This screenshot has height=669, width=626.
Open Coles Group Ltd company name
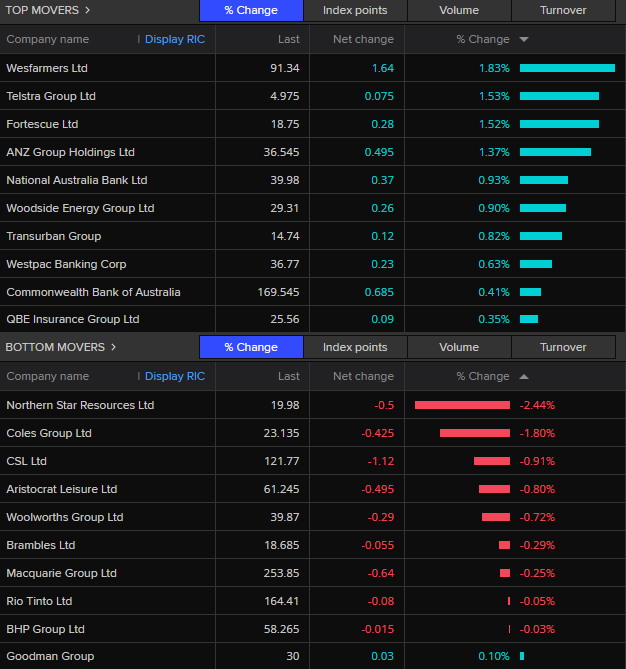49,433
